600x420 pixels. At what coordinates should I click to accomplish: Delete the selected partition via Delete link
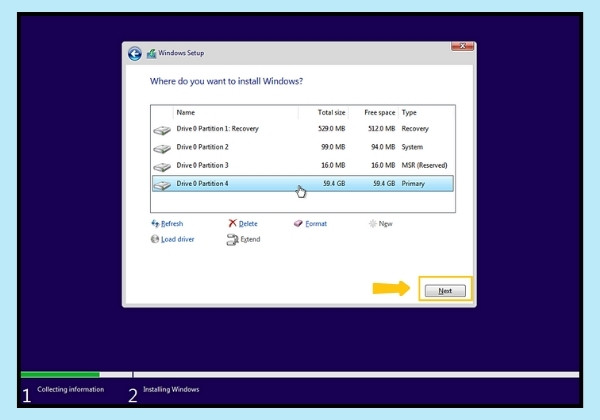[x=248, y=224]
